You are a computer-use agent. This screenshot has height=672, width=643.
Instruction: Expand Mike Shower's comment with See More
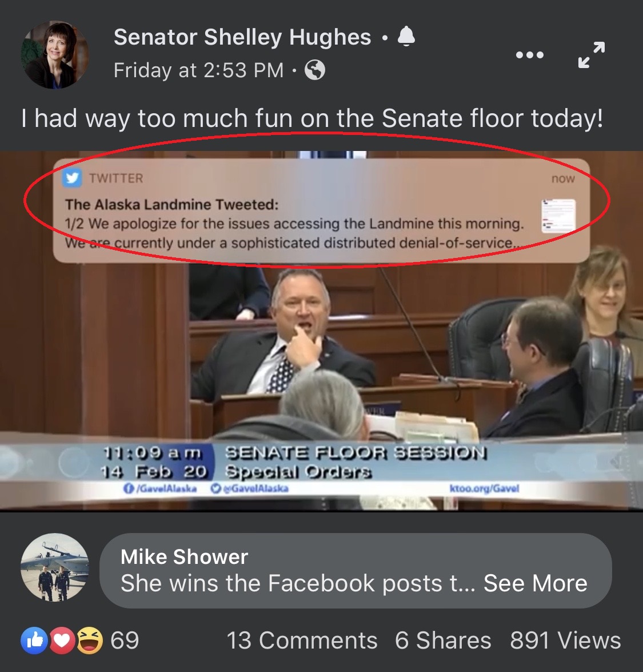pos(536,583)
